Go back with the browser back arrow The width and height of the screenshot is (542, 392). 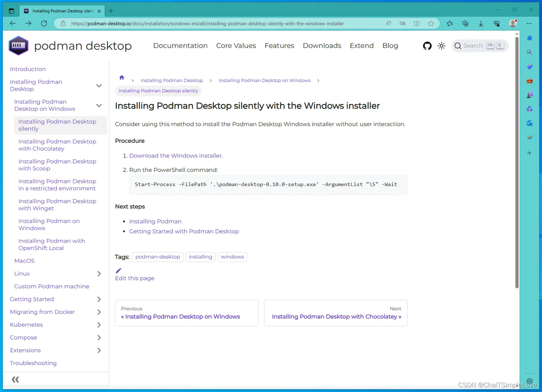pos(13,24)
